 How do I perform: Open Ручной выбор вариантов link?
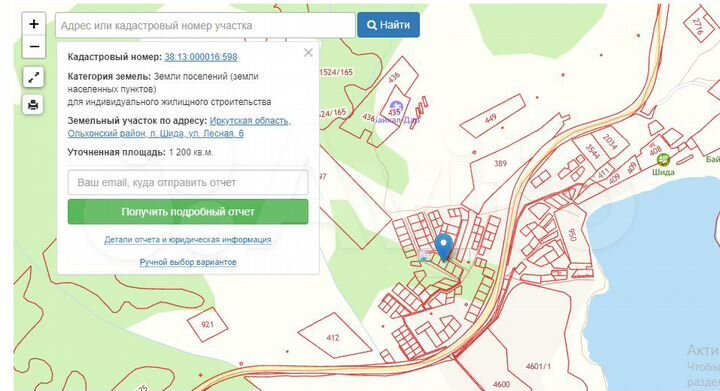[x=188, y=262]
